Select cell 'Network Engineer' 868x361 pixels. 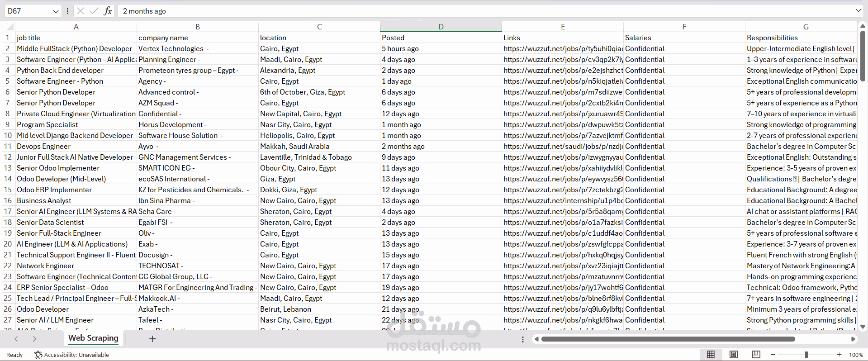click(x=76, y=266)
